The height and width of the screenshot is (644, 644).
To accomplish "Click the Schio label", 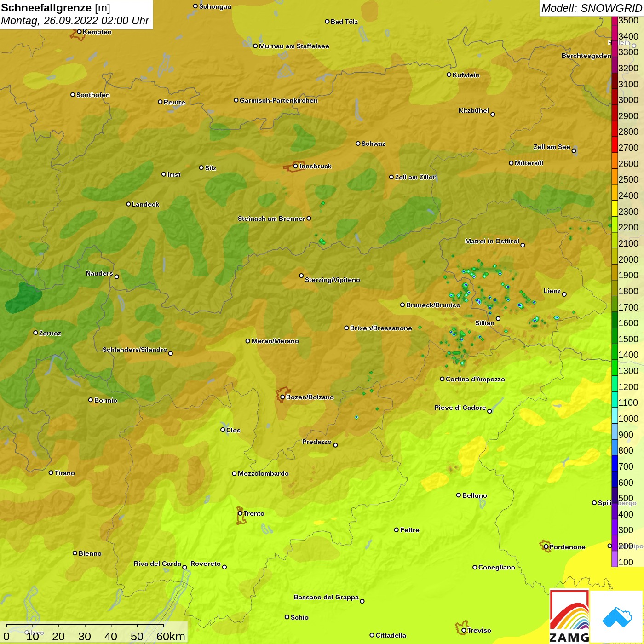I will [299, 617].
